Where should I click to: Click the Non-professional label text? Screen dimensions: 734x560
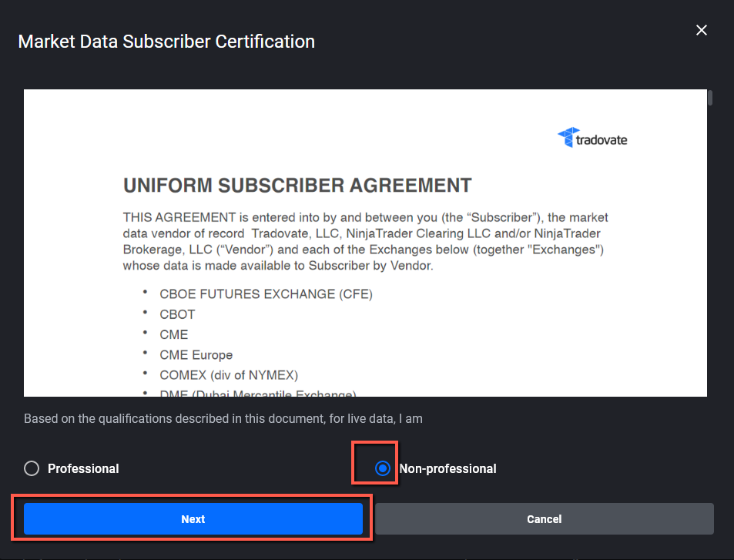[447, 468]
